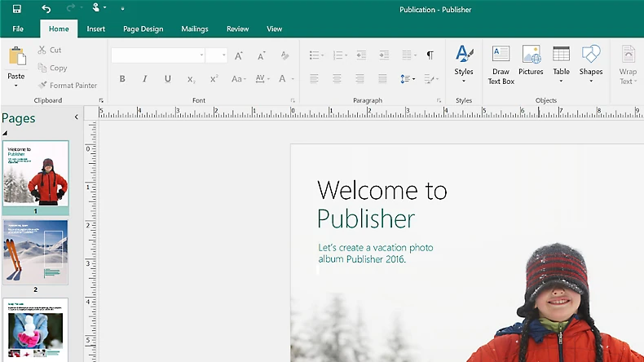Open Font dialog launcher
This screenshot has width=644, height=362.
(x=293, y=100)
